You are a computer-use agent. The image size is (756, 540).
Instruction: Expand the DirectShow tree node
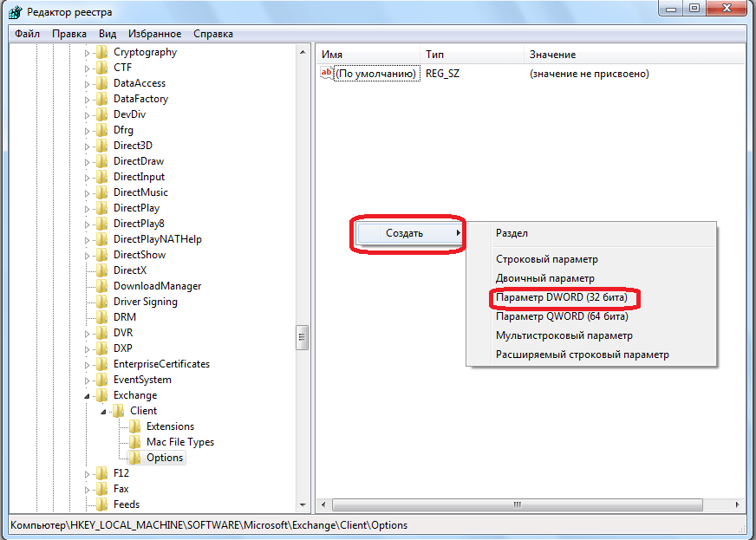(87, 255)
